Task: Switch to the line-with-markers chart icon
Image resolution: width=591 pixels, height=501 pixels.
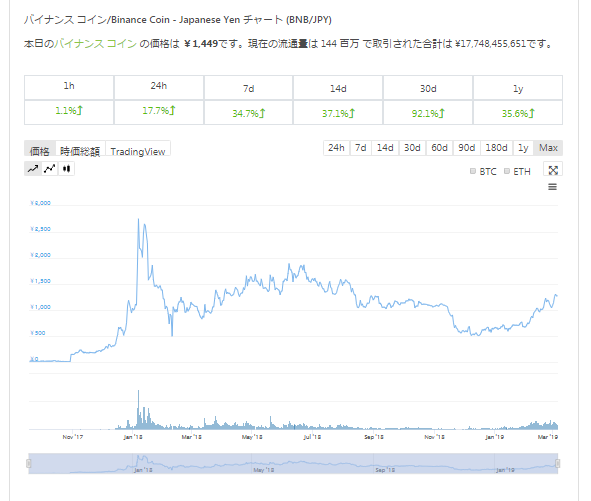Action: tap(49, 169)
